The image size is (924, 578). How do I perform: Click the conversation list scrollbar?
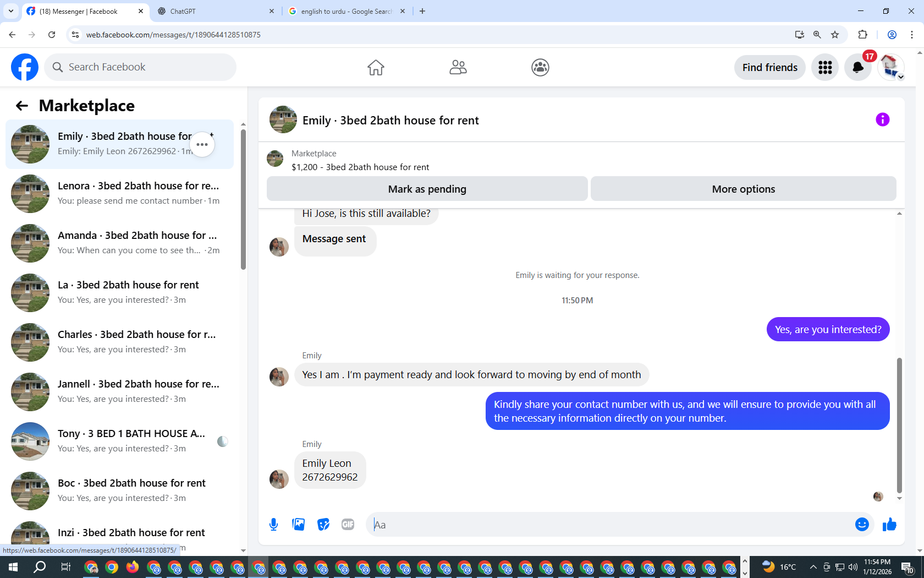tap(243, 199)
